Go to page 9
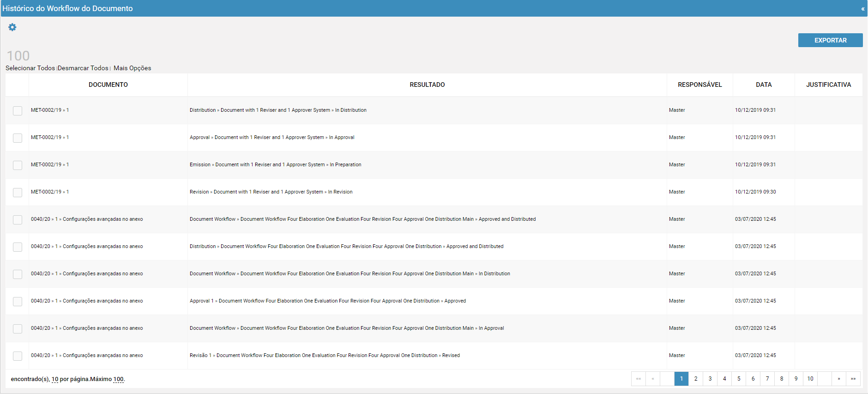 [x=796, y=379]
